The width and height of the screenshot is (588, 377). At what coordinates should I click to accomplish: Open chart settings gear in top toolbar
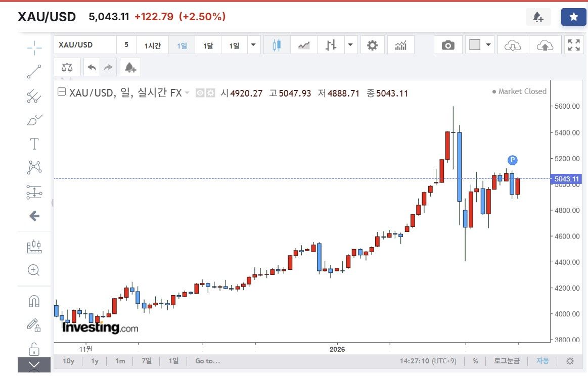click(372, 45)
